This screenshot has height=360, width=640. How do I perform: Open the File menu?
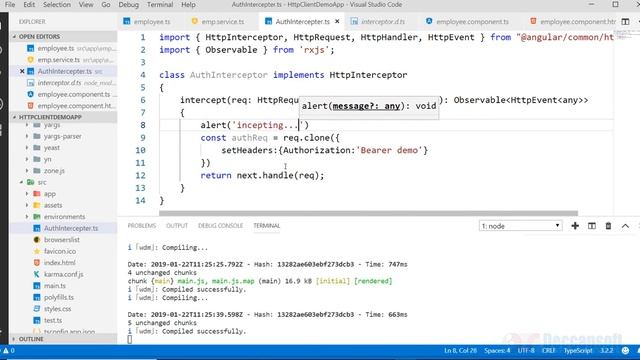point(10,4)
